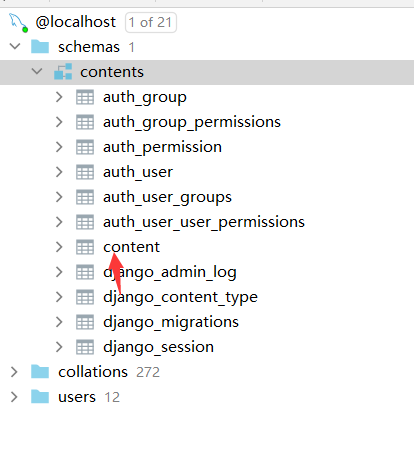The width and height of the screenshot is (414, 449).
Task: Expand the django_migrations table chevron
Action: pos(59,322)
